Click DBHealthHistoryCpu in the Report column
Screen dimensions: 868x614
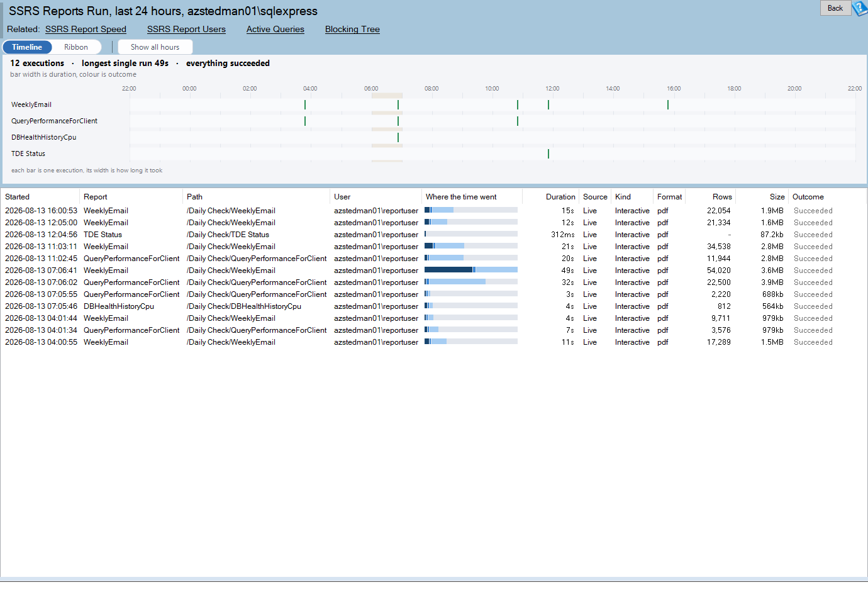[119, 306]
